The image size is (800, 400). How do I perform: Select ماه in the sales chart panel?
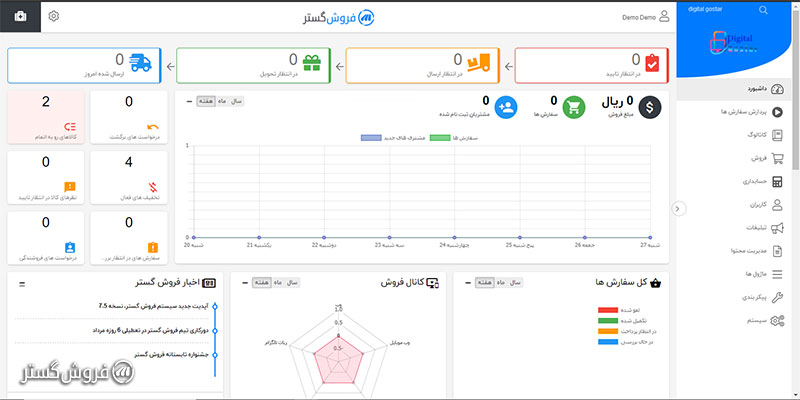click(x=222, y=101)
